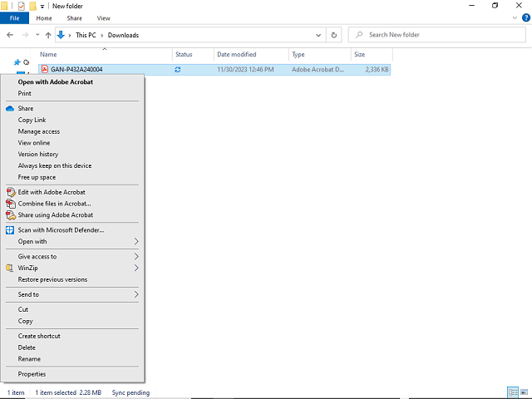Click the blue Downloads arrow icon in address bar

pos(61,35)
